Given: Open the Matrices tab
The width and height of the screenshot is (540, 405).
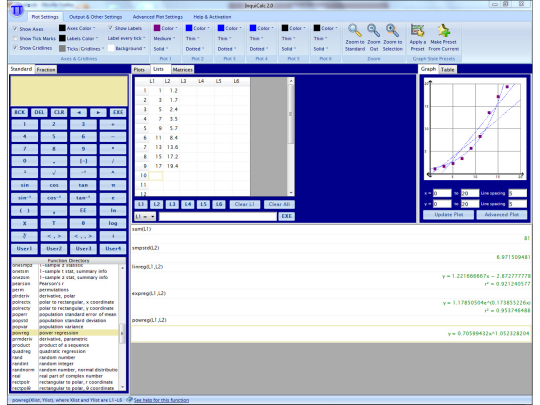Looking at the screenshot, I should point(183,70).
